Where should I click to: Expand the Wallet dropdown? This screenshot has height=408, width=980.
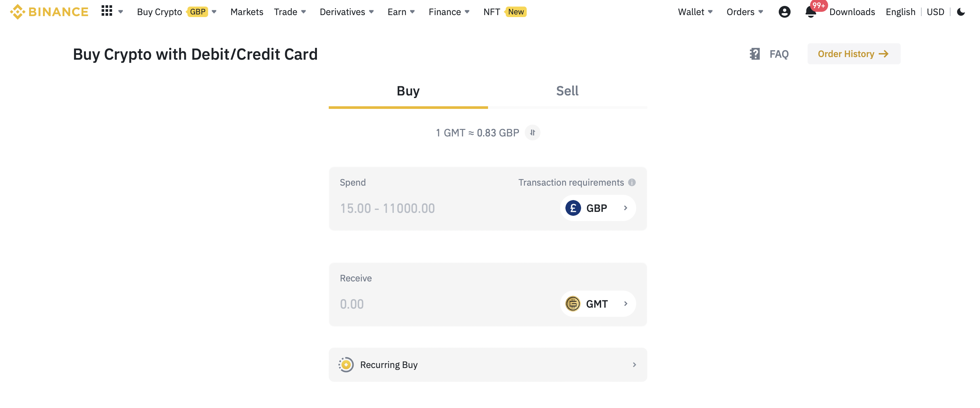click(x=695, y=12)
